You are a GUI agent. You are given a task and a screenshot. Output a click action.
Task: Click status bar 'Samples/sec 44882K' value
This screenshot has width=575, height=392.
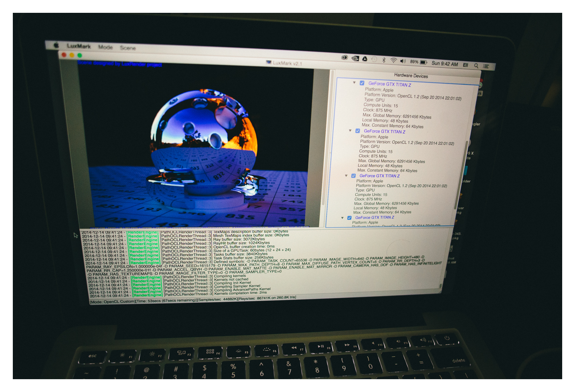[218, 300]
